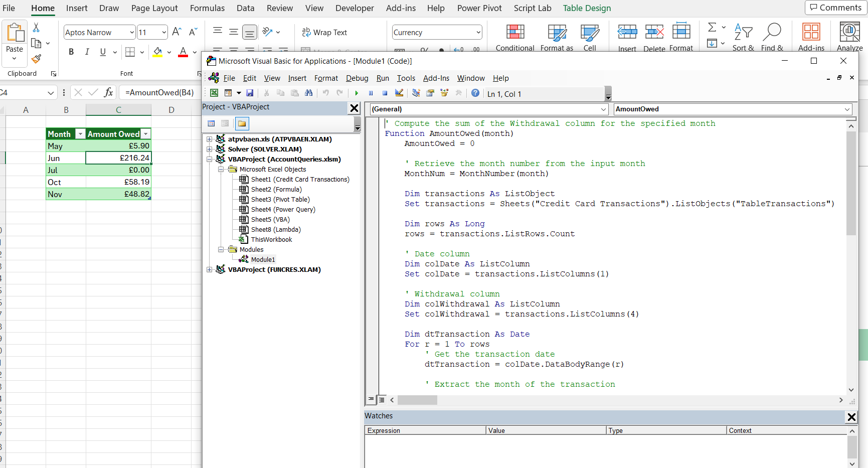Open the Tools menu in VBA editor

point(406,78)
